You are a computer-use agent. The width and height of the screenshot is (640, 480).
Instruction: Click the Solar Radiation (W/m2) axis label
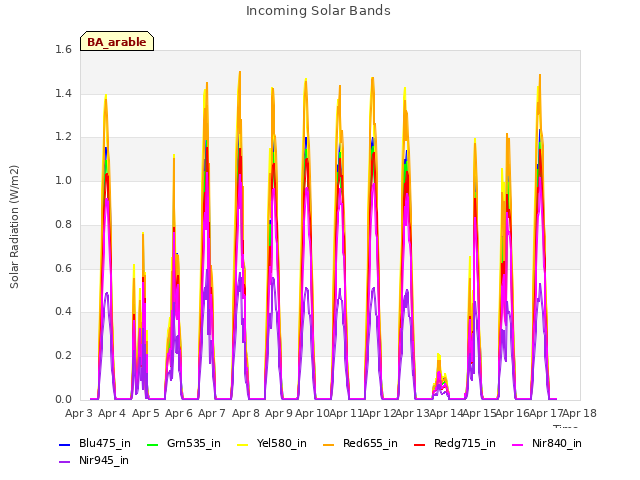point(14,227)
